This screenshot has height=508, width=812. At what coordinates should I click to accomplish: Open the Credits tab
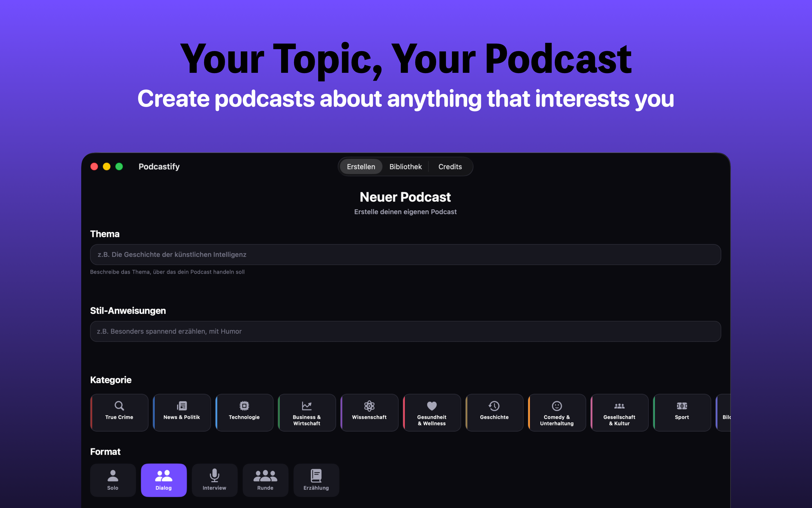coord(450,167)
